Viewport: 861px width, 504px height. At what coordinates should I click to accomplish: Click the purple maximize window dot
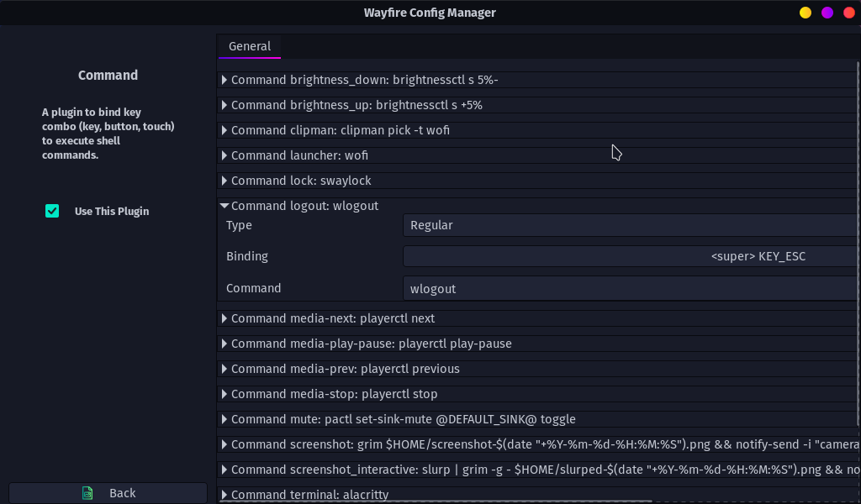pyautogui.click(x=827, y=13)
